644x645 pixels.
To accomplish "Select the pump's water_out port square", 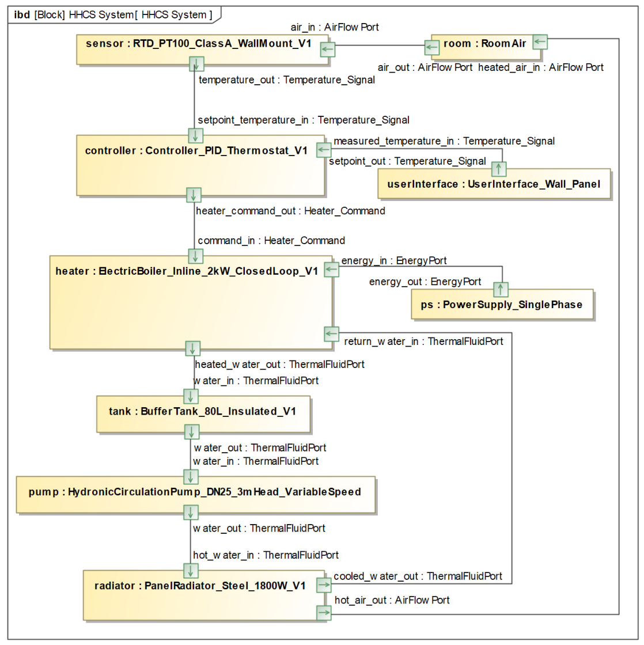I will pyautogui.click(x=191, y=513).
